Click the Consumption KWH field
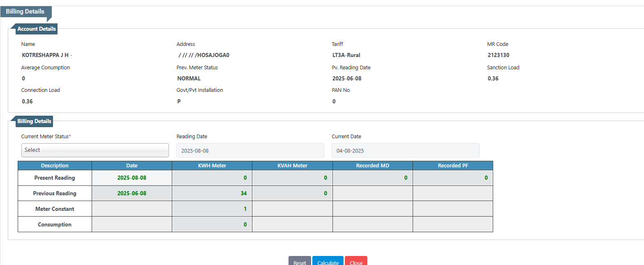The image size is (644, 265). (x=212, y=224)
